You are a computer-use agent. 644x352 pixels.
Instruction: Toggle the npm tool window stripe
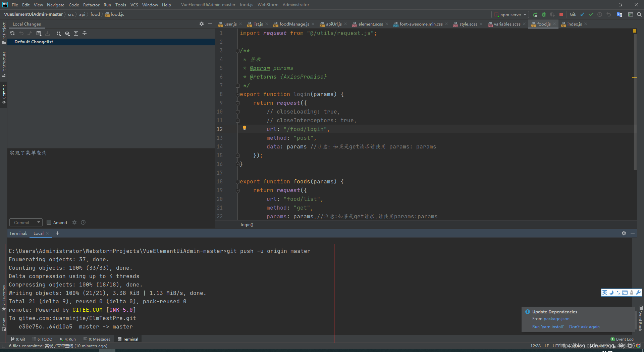tap(4, 324)
